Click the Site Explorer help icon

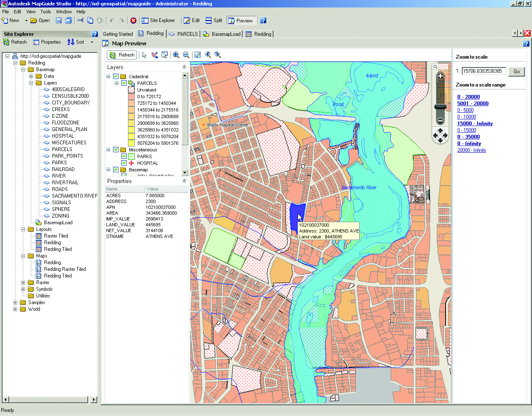95,34
